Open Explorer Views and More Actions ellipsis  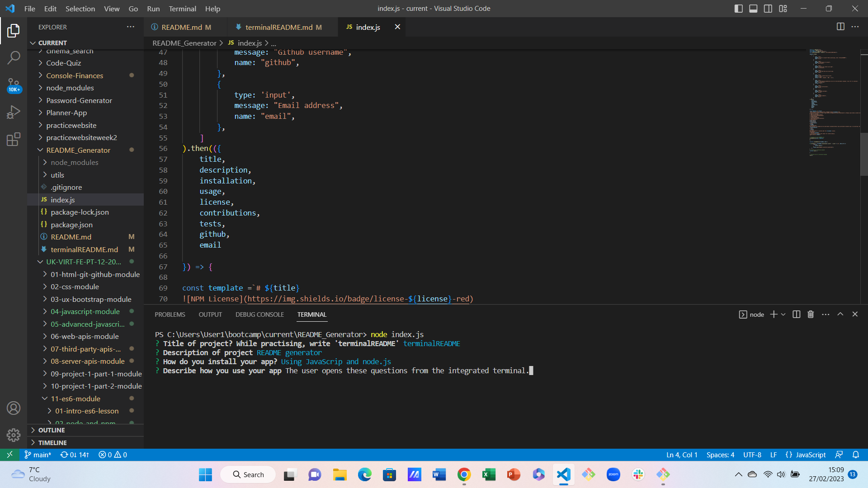point(131,27)
